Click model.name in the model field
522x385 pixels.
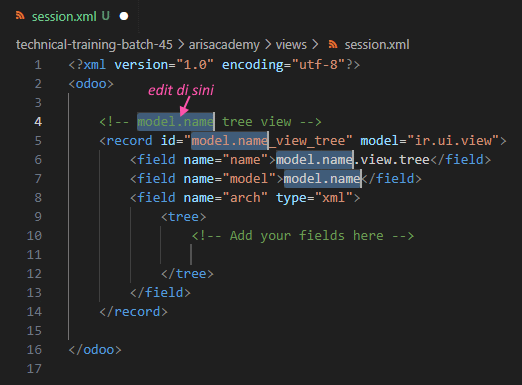pyautogui.click(x=322, y=179)
